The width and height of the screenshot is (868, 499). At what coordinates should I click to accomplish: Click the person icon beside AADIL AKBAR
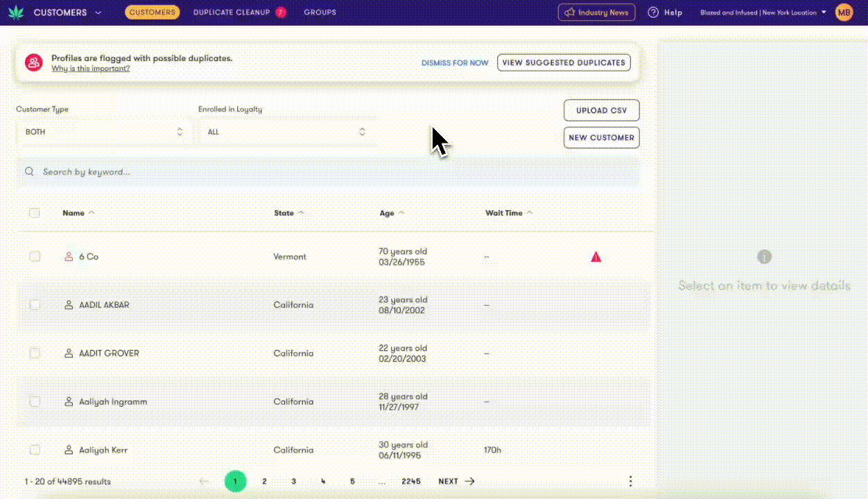[x=69, y=305]
